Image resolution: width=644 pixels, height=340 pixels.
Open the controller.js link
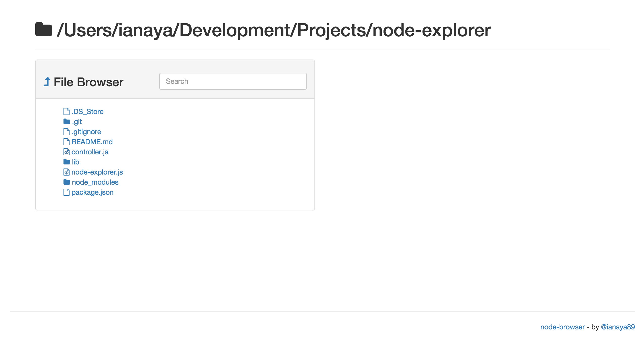90,152
